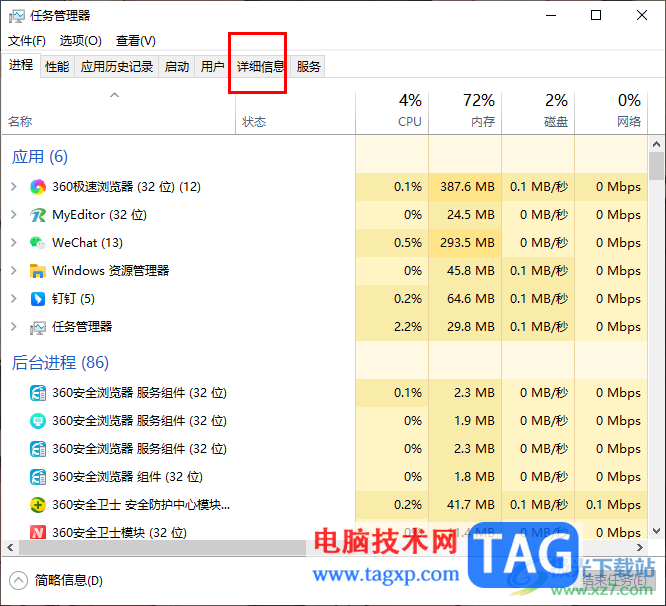Open the 选项(O) menu
The image size is (666, 606).
point(80,41)
